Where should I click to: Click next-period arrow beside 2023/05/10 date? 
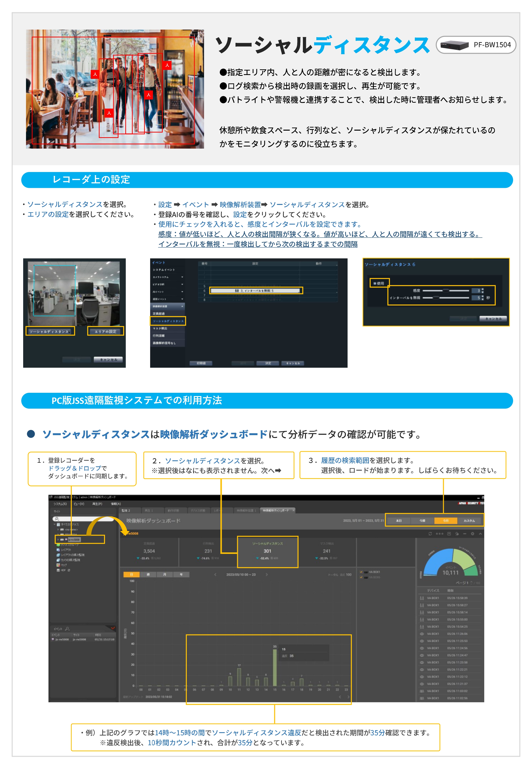(267, 575)
